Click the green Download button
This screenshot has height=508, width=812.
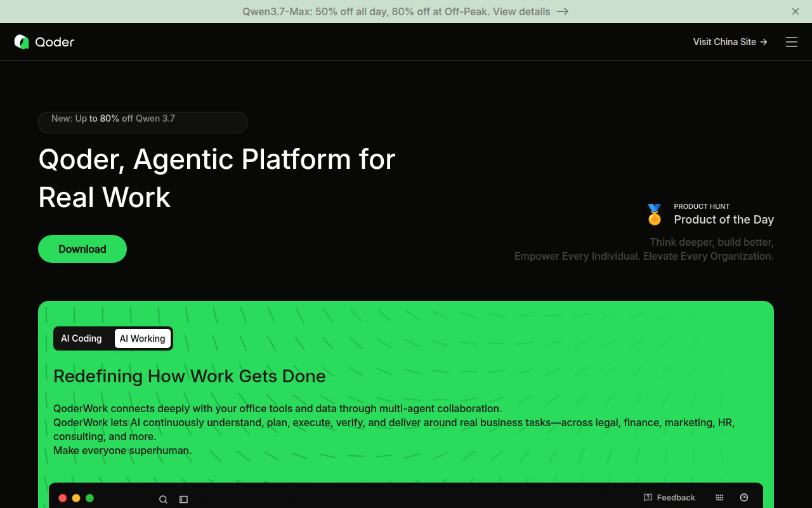tap(82, 249)
